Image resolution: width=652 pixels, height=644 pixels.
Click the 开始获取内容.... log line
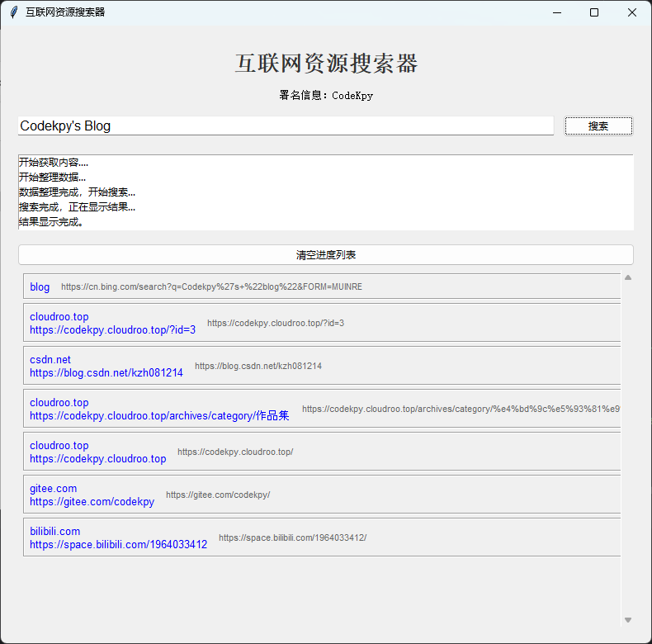pyautogui.click(x=54, y=163)
